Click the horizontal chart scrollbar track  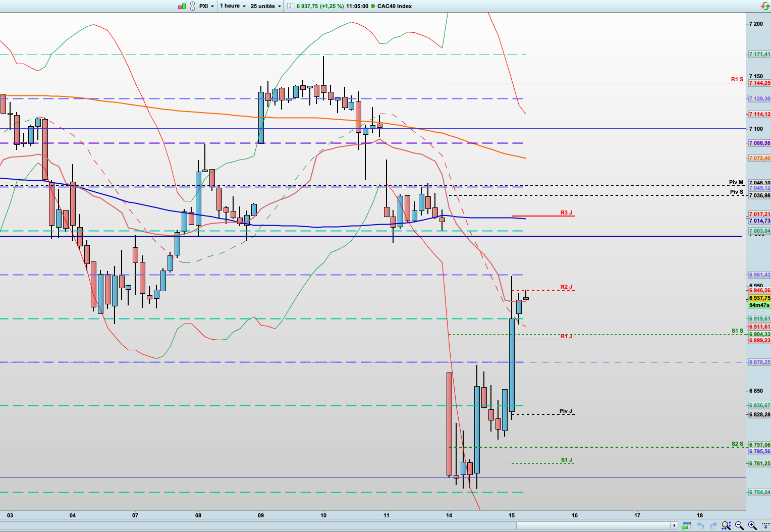(x=335, y=525)
